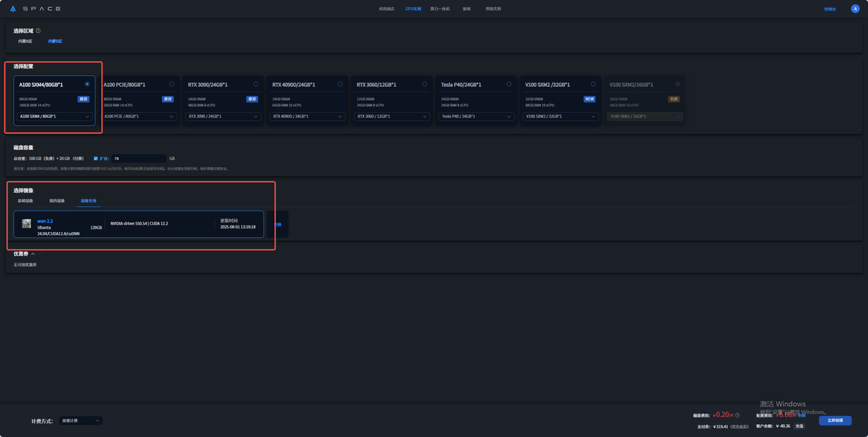Open the A100 SXM4 / 80GB*1 dropdown

tap(55, 116)
